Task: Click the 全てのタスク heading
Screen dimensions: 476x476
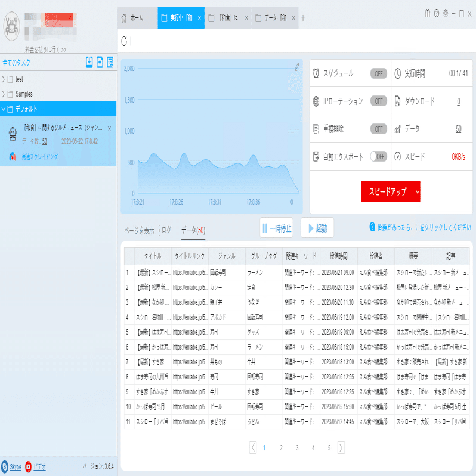Action: pos(16,63)
